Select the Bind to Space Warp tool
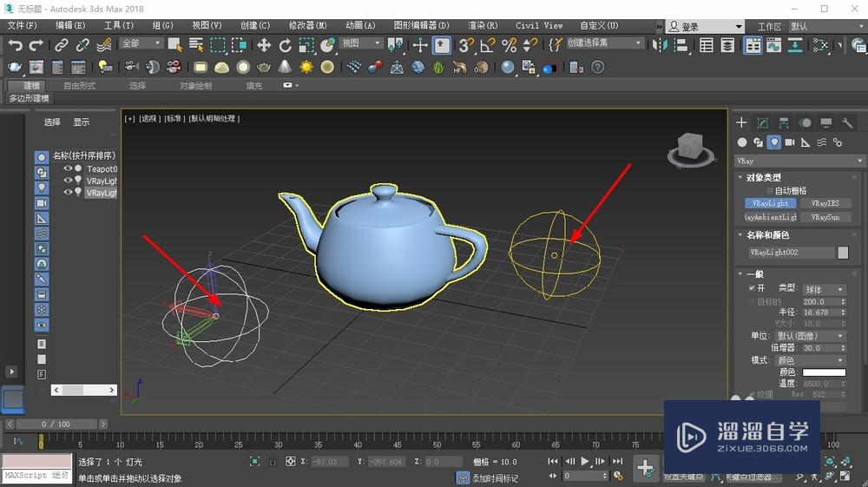Screen dimensions: 868x487 tap(104, 45)
